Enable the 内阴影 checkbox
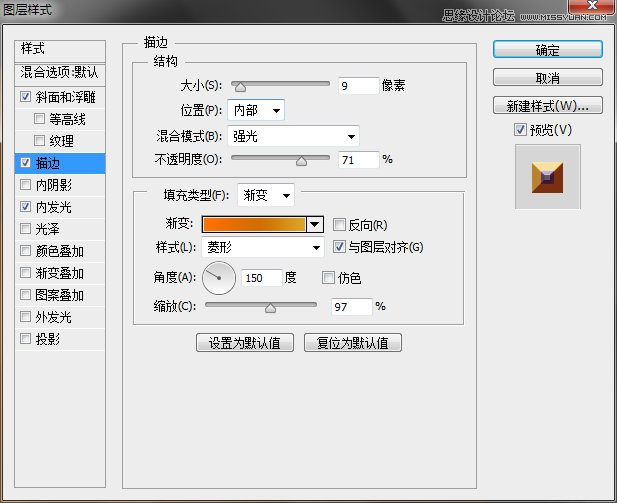 [26, 184]
